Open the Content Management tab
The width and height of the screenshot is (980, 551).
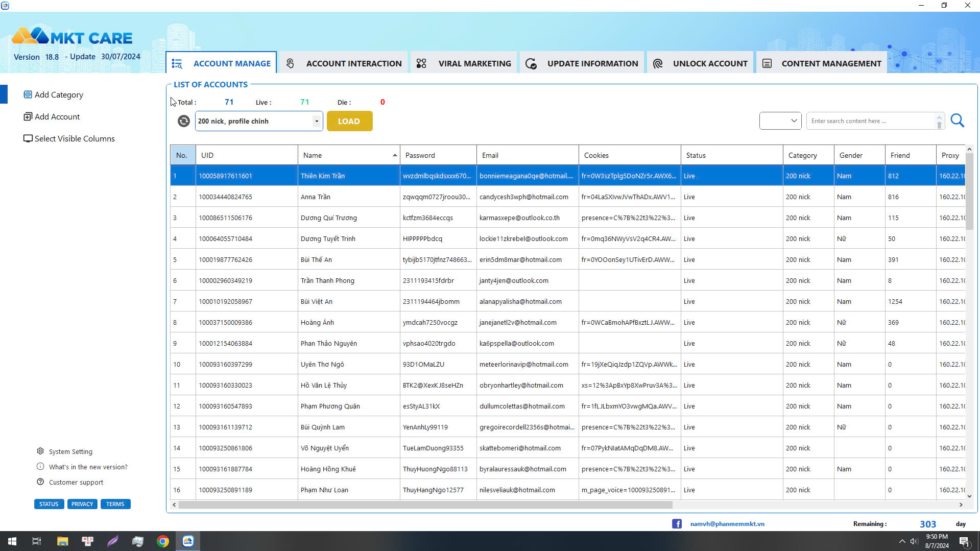pyautogui.click(x=822, y=63)
